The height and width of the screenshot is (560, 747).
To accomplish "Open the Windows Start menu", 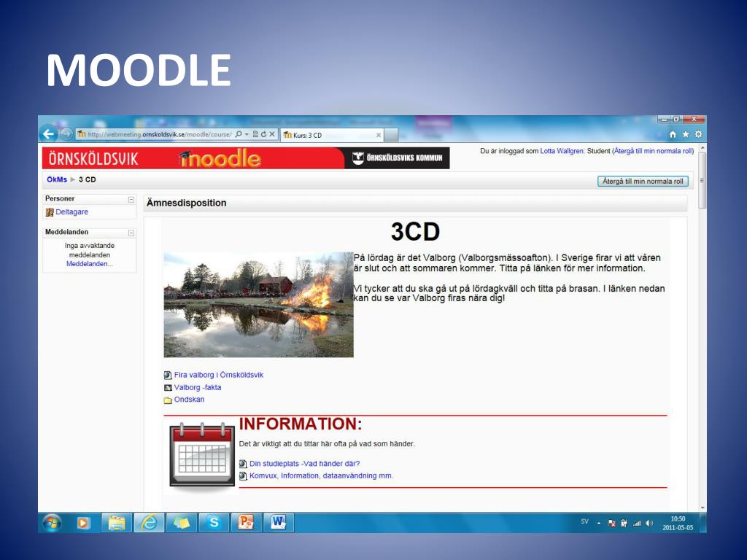I will (52, 523).
